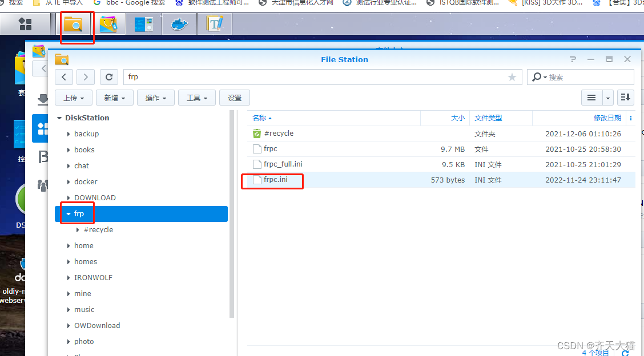
Task: Click the frpc.ini file icon
Action: tap(257, 180)
